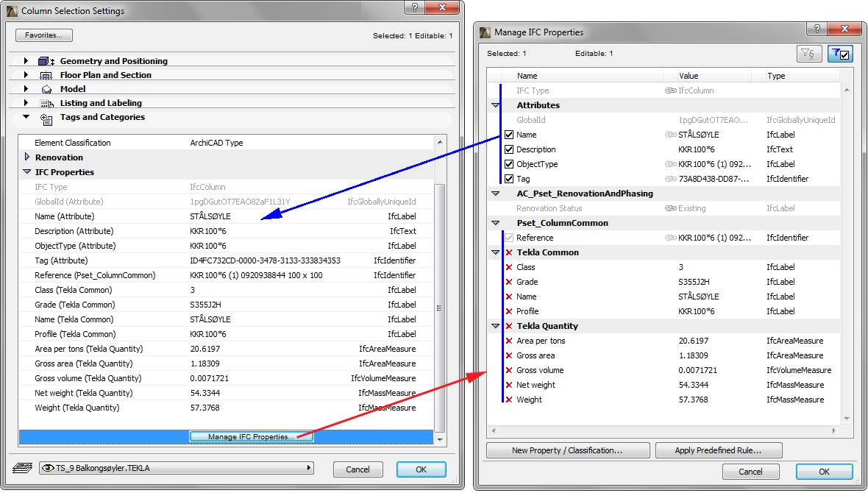Collapse the Tekla Common group triangle
868x493 pixels.
pos(496,252)
